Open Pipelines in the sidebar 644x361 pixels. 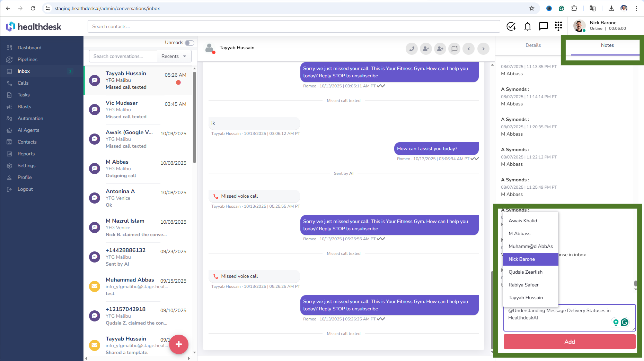[x=27, y=59]
